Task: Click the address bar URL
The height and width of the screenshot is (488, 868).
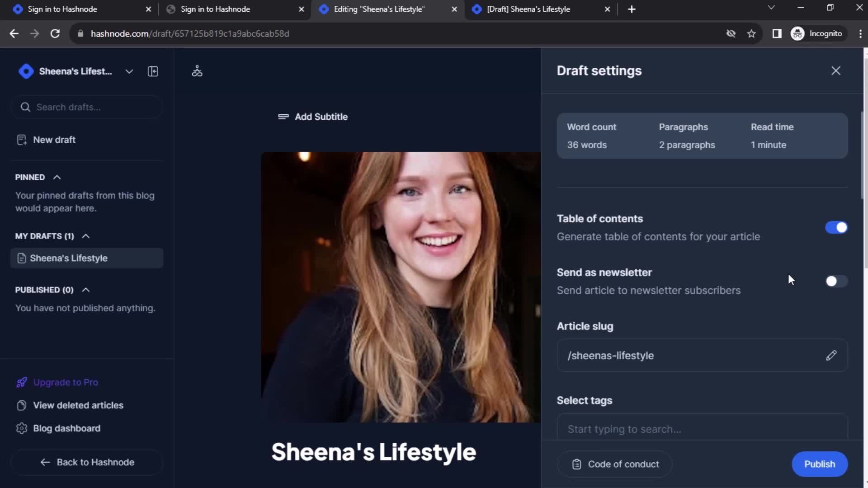Action: [190, 33]
